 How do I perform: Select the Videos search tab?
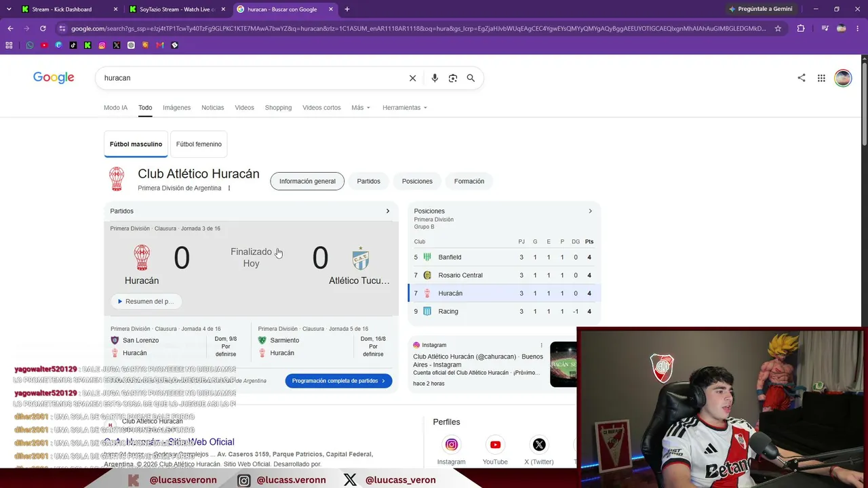click(x=244, y=108)
